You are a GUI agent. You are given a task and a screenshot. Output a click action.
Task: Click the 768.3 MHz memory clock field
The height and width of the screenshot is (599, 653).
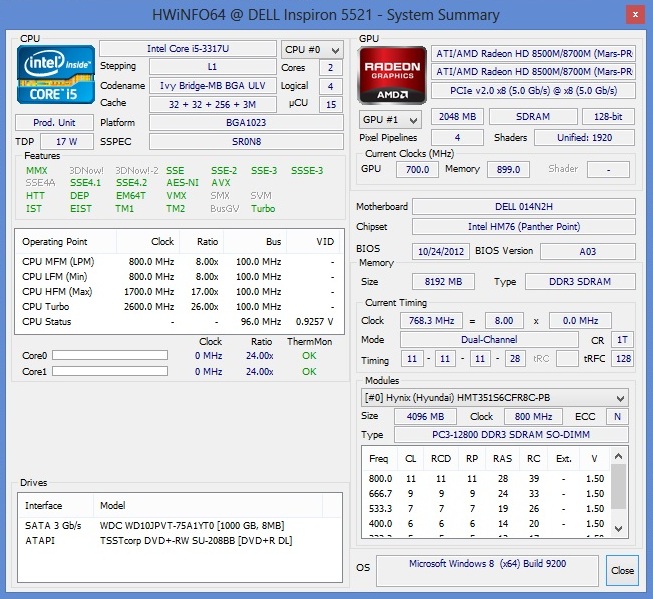[x=431, y=321]
